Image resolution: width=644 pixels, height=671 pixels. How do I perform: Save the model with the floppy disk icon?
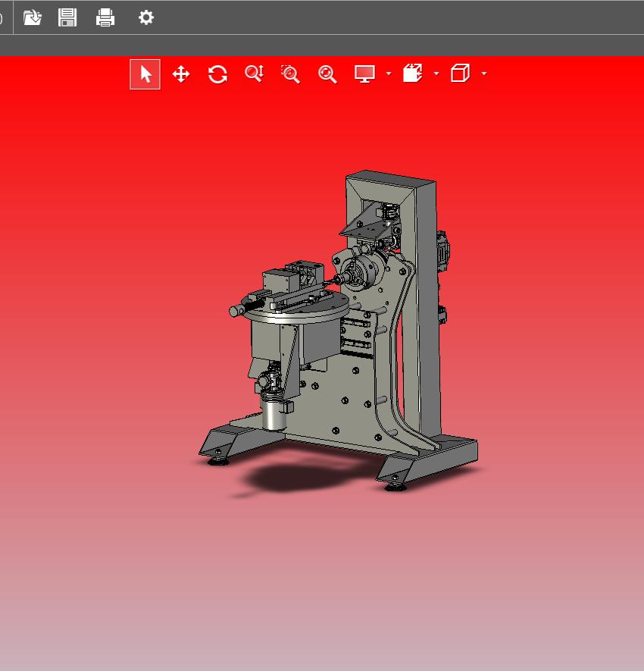click(67, 18)
